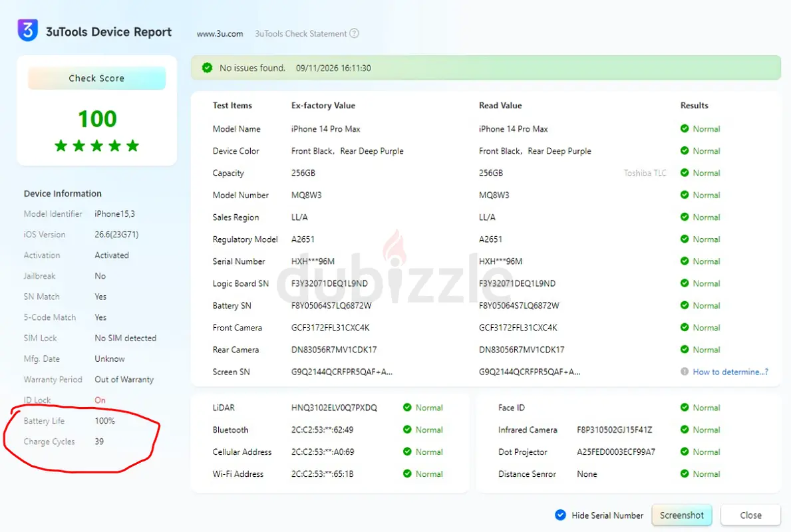Click the Device Information heading

click(x=63, y=194)
